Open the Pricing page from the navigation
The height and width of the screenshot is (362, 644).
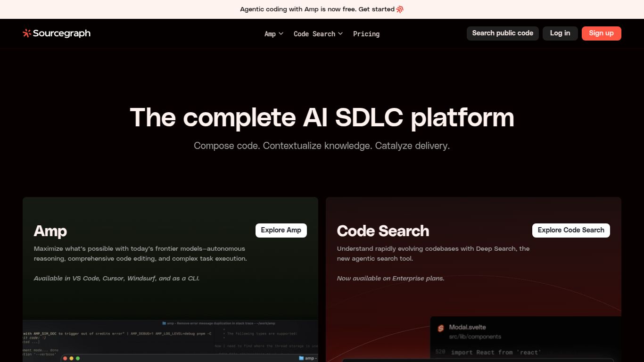click(x=366, y=33)
